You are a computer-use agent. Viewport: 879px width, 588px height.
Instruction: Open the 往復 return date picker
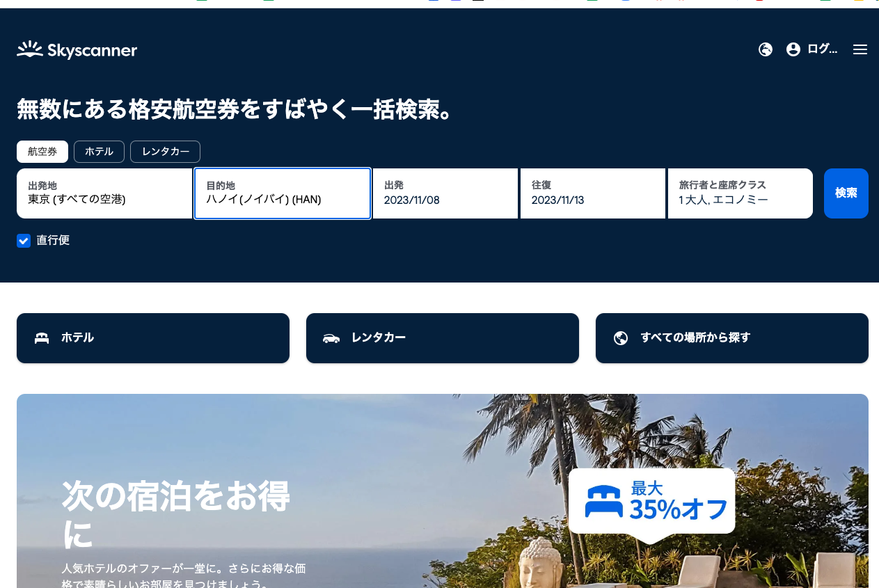click(x=593, y=193)
